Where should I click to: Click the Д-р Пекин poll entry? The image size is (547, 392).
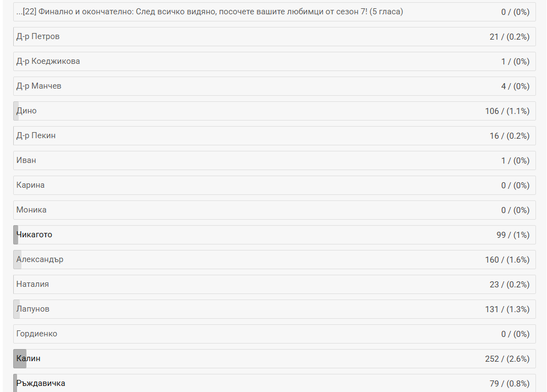36,135
